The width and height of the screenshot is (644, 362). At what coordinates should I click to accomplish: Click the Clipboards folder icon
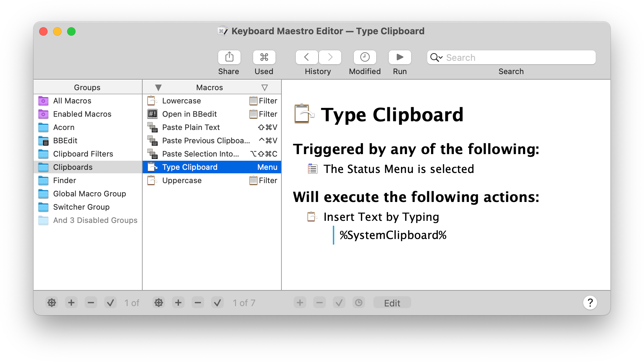43,167
